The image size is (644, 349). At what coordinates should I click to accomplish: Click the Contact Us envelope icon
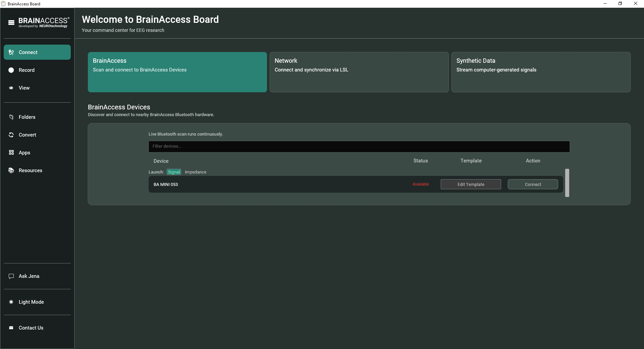[x=11, y=328]
